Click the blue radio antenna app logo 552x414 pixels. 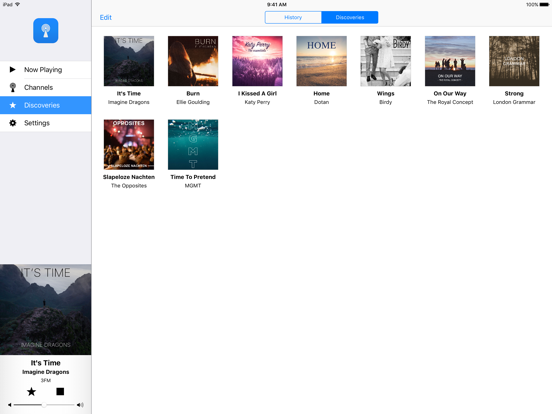tap(45, 31)
